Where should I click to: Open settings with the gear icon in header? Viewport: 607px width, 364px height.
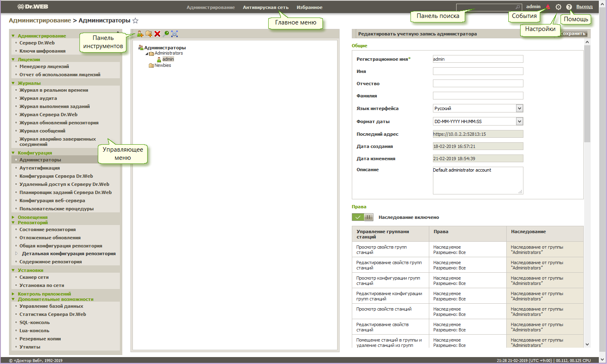click(x=558, y=7)
